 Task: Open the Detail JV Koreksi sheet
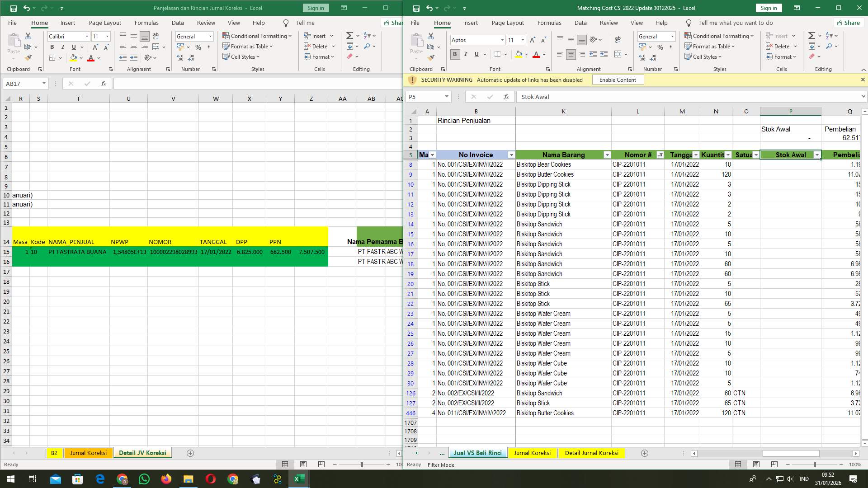pos(142,452)
